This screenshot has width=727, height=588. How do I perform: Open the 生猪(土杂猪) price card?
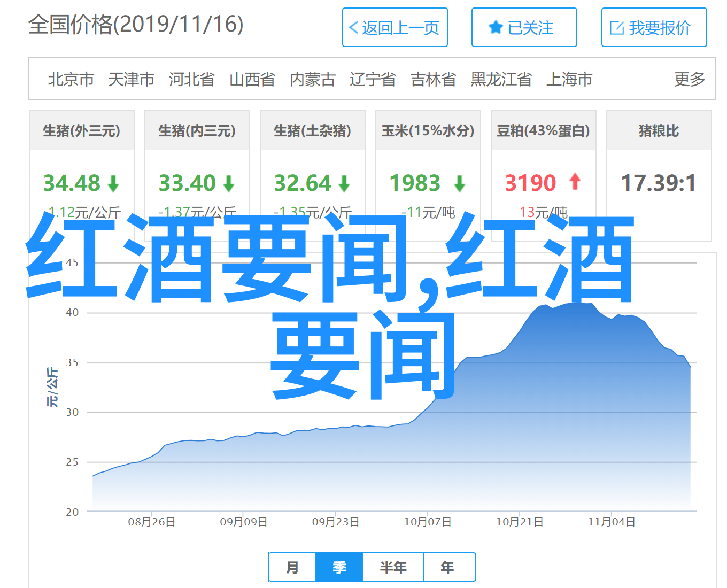313,176
